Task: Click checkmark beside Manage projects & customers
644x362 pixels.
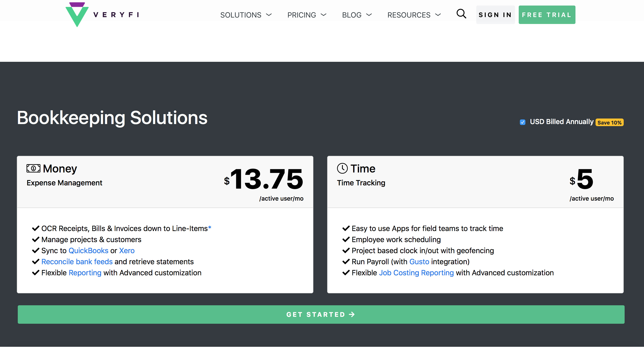Action: pyautogui.click(x=36, y=239)
